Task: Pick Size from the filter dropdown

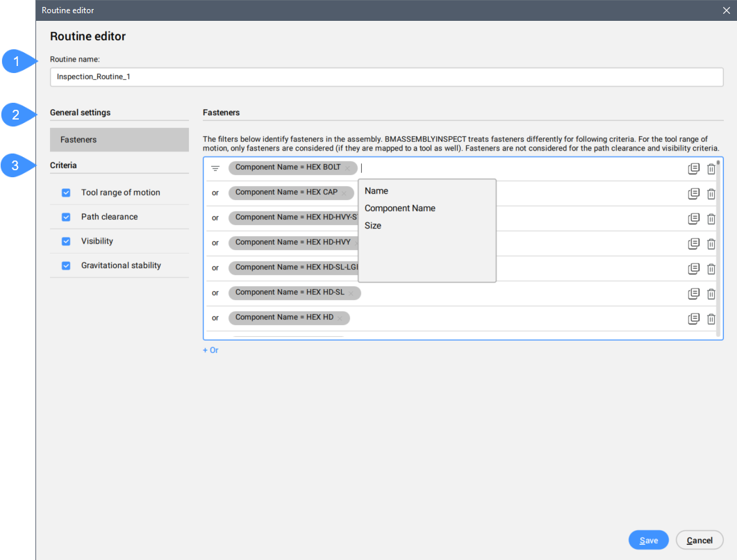Action: point(373,226)
